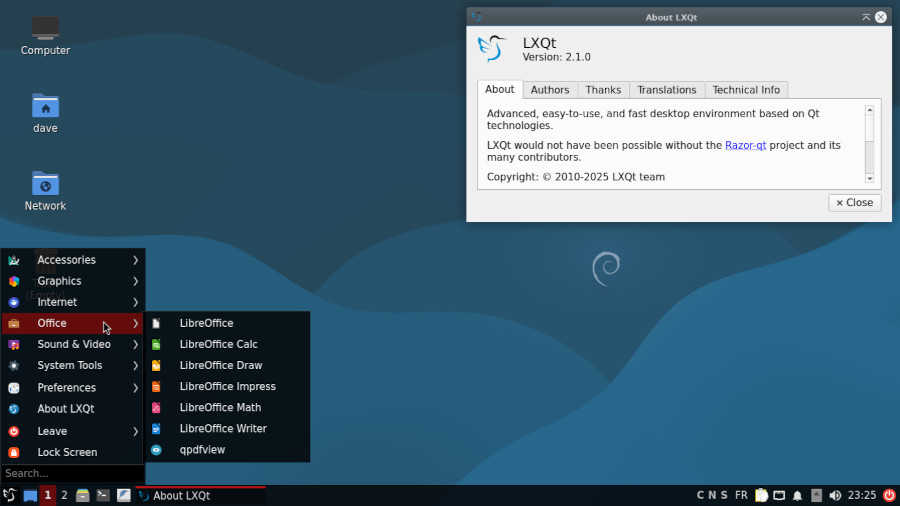900x506 pixels.
Task: Click the display tray icon
Action: [x=779, y=496]
